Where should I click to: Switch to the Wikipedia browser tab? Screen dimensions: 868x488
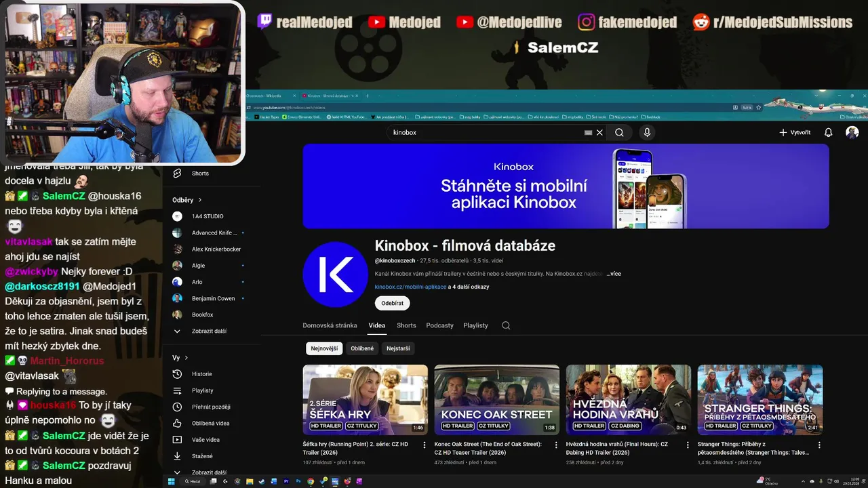coord(269,96)
